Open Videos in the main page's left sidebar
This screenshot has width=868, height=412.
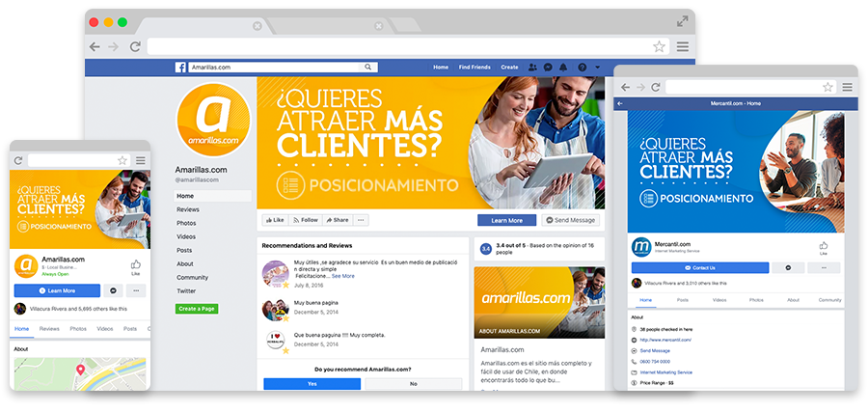[x=186, y=236]
